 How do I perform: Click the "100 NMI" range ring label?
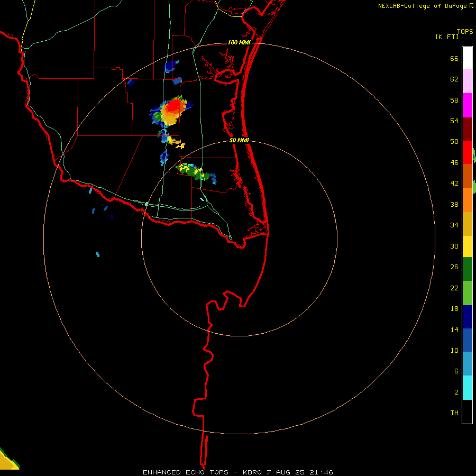point(239,42)
